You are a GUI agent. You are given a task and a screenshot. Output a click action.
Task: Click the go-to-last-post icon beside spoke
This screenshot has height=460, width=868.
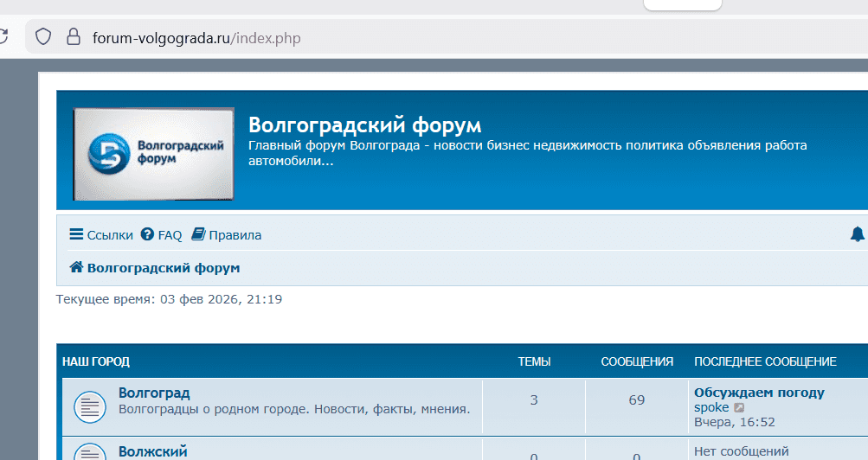coord(739,408)
